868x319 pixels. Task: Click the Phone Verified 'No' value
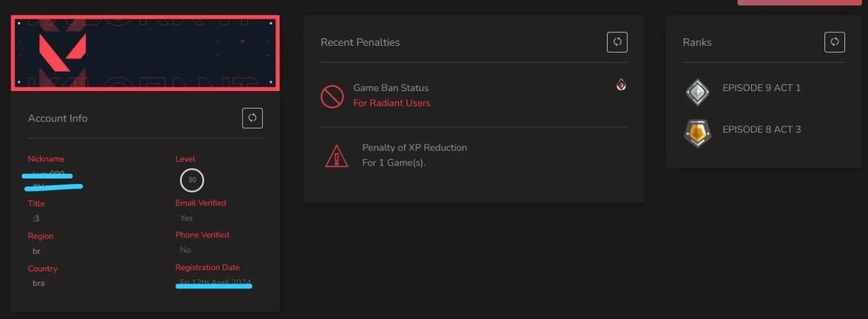[x=185, y=250]
